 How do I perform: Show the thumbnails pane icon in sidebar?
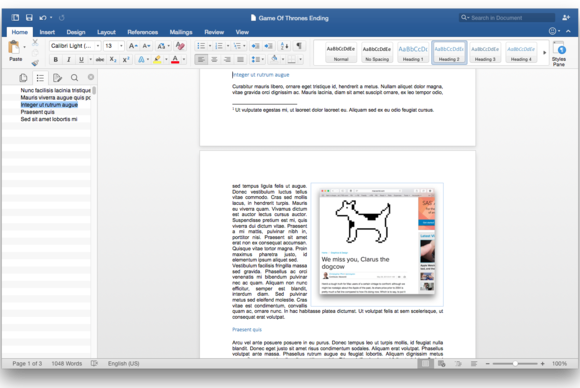pos(23,78)
